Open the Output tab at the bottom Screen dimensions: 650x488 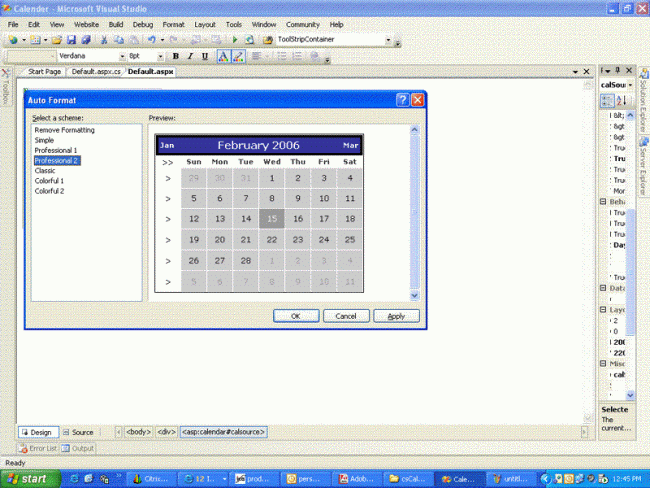click(78, 448)
